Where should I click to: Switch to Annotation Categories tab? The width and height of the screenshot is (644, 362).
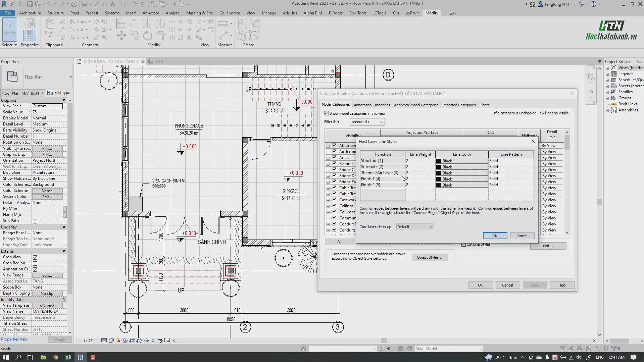point(372,105)
